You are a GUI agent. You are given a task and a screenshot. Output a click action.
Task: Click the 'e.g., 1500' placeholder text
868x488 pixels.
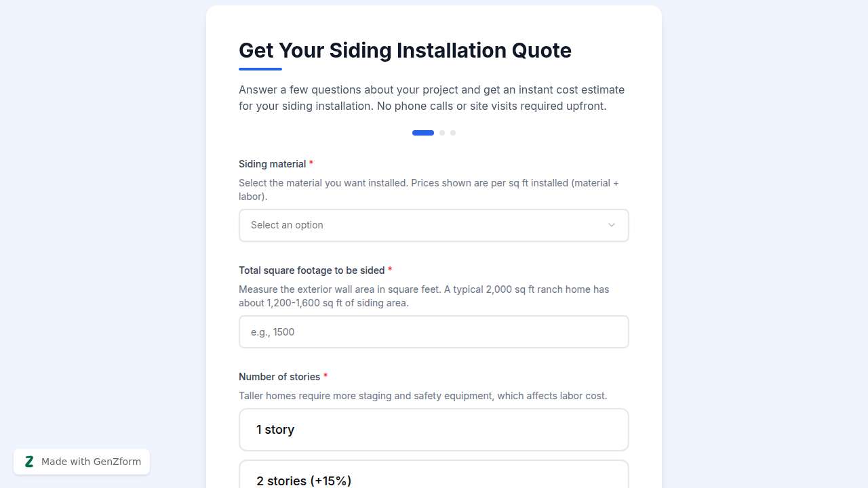click(x=273, y=331)
